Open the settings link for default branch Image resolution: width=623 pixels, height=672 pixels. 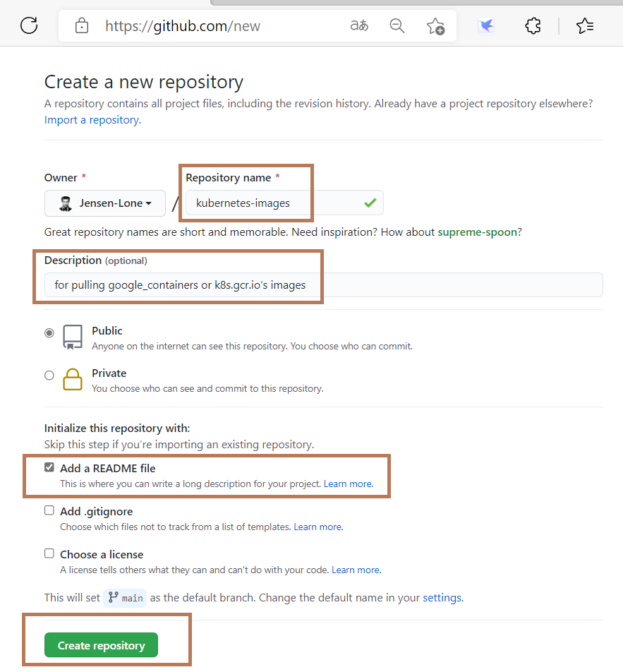(x=442, y=598)
